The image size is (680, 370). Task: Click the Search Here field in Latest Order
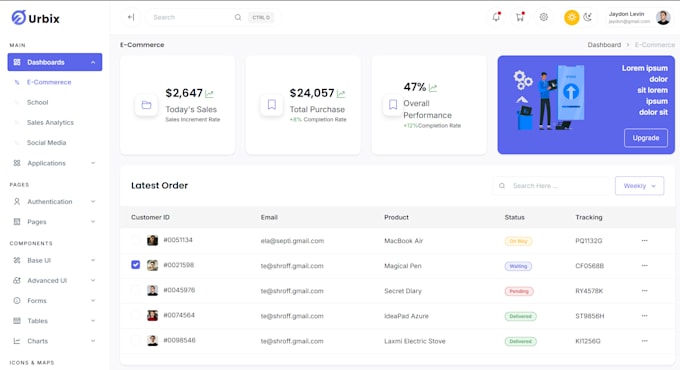tap(551, 186)
